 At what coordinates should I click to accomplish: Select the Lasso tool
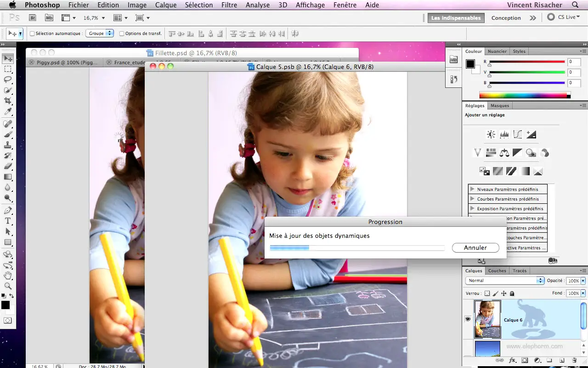coord(8,80)
